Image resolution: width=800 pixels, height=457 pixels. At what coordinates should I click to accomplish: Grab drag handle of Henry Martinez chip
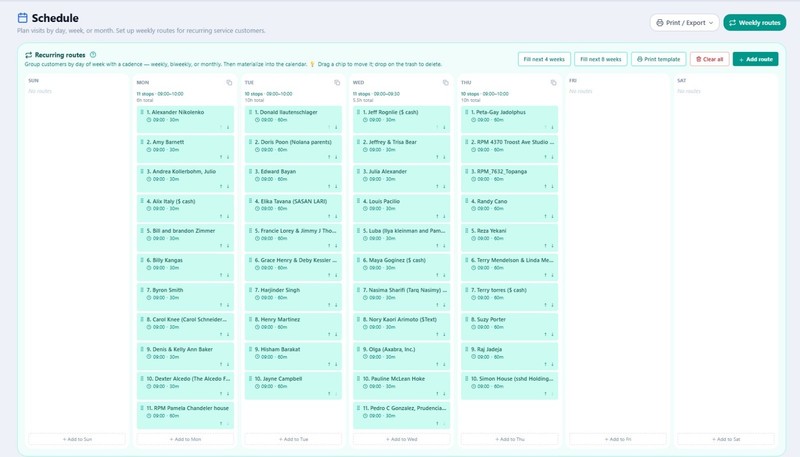click(250, 319)
